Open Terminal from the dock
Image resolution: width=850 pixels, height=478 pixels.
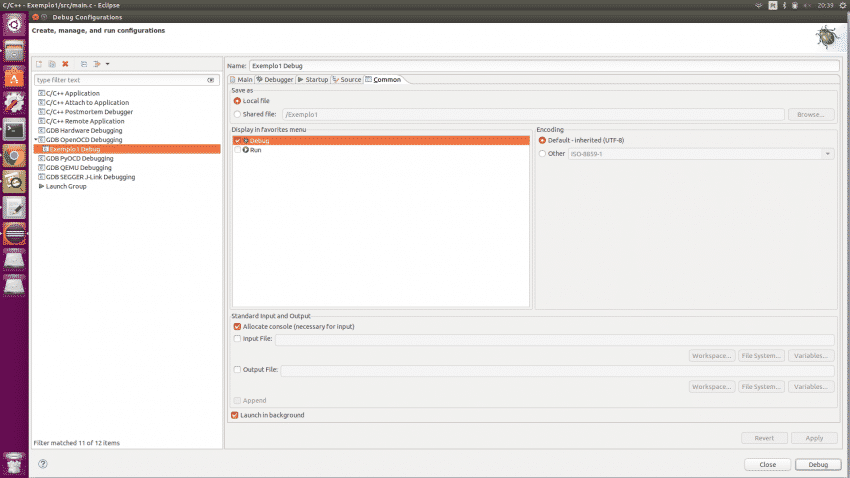point(14,130)
